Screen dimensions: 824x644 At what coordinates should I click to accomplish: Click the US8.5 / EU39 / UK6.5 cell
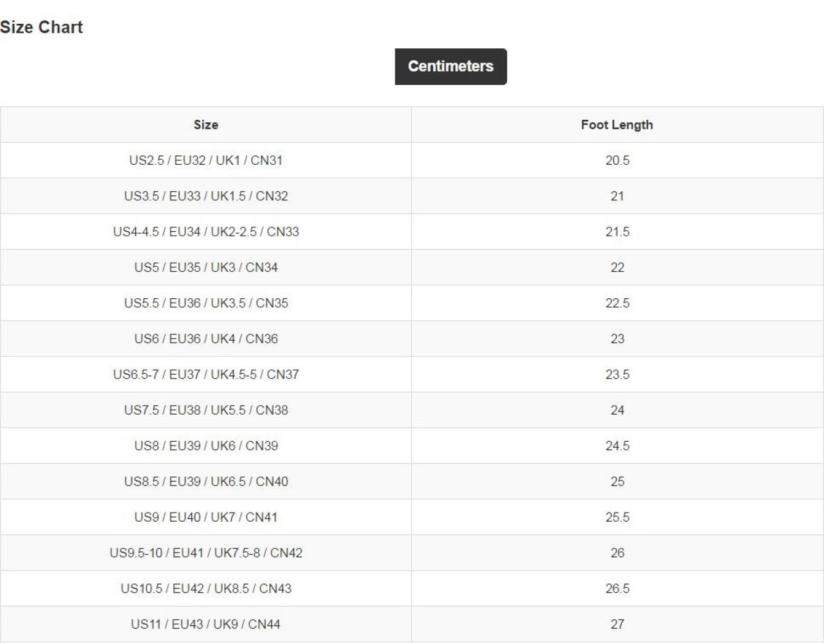pyautogui.click(x=206, y=482)
